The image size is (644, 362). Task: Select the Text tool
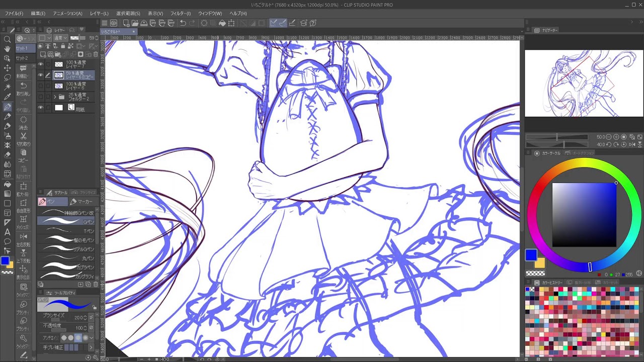click(8, 232)
